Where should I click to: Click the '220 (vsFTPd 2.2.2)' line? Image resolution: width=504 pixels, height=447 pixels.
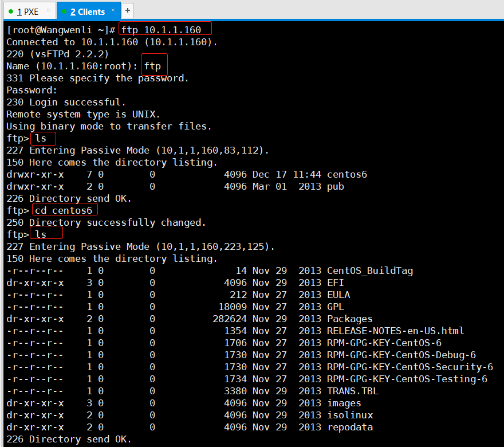(x=57, y=54)
